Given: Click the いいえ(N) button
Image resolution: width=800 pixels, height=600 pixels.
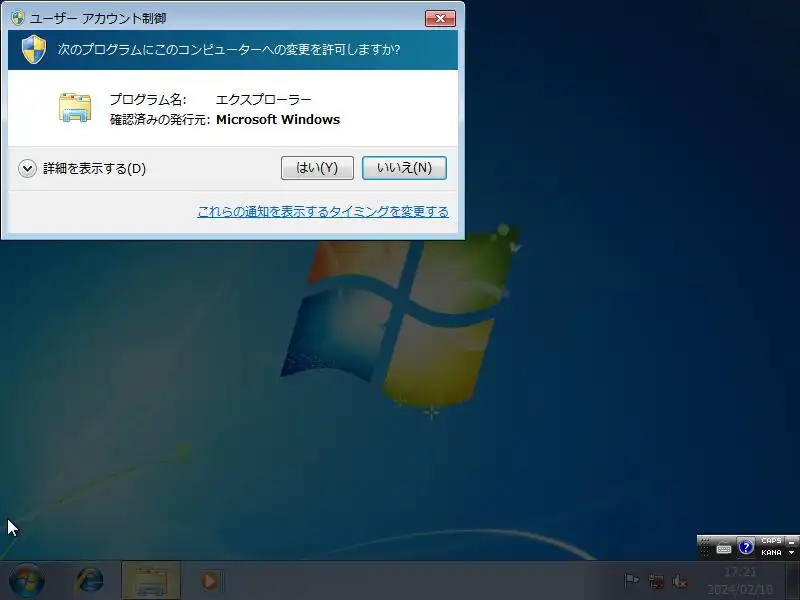Looking at the screenshot, I should 404,168.
